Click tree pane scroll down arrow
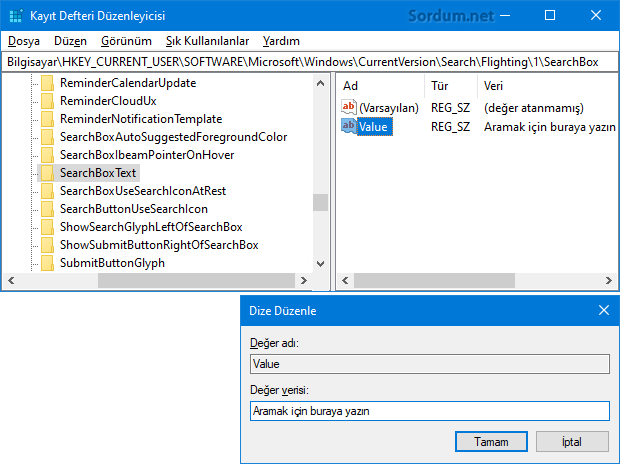This screenshot has height=464, width=620. point(321,263)
